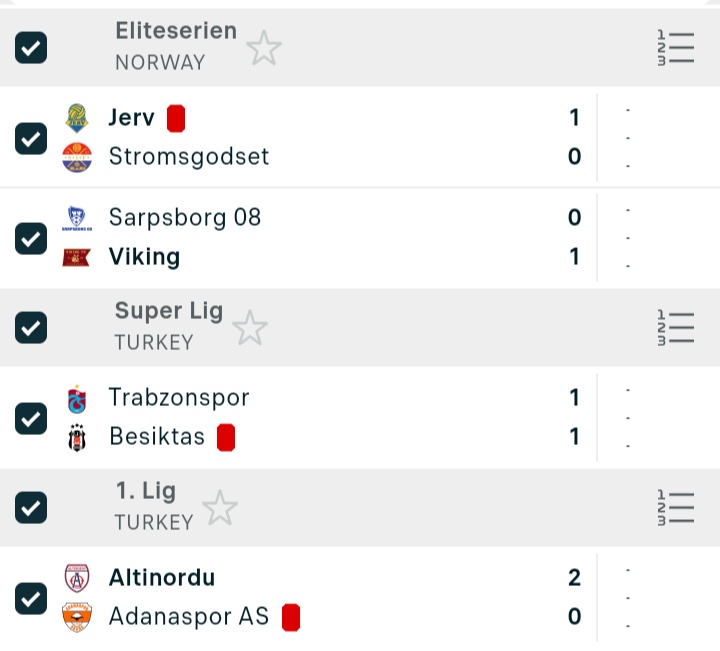Click the Jerv team crest
Viewport: 720px width, 651px height.
77,118
